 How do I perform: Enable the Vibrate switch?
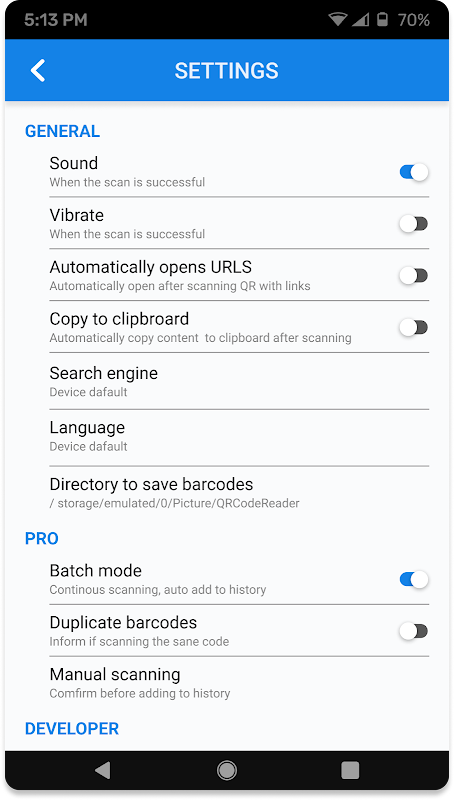coord(414,223)
